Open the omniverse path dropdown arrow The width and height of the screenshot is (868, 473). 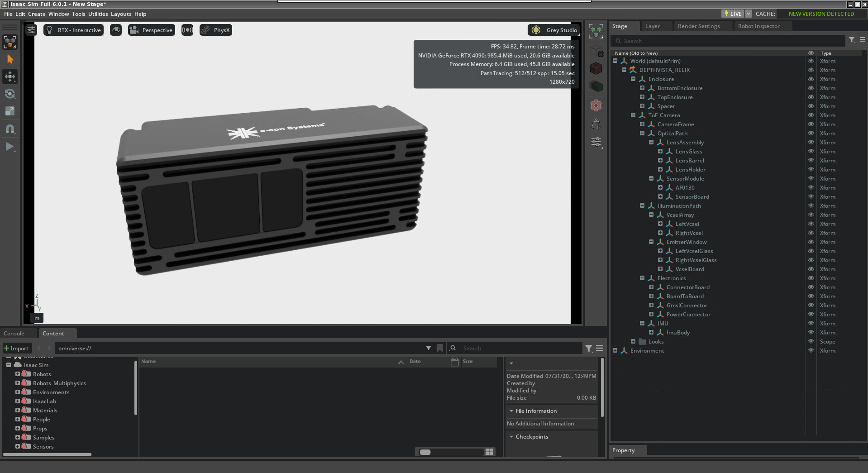pos(429,348)
